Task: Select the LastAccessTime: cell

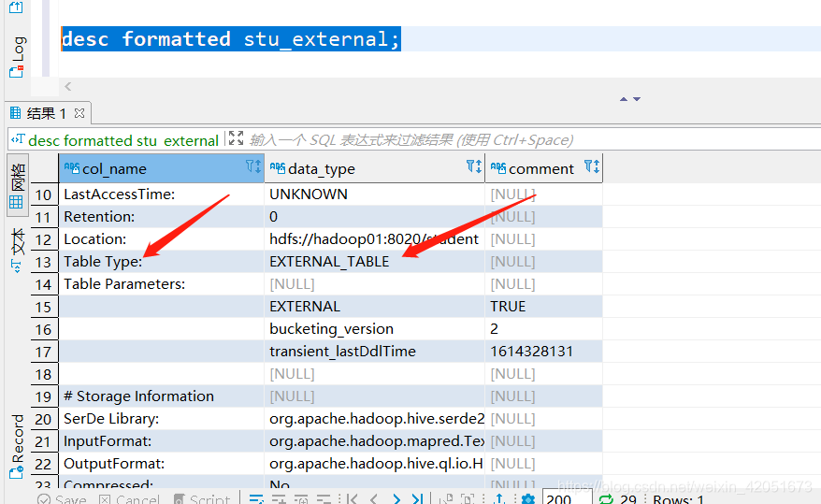Action: pos(161,194)
